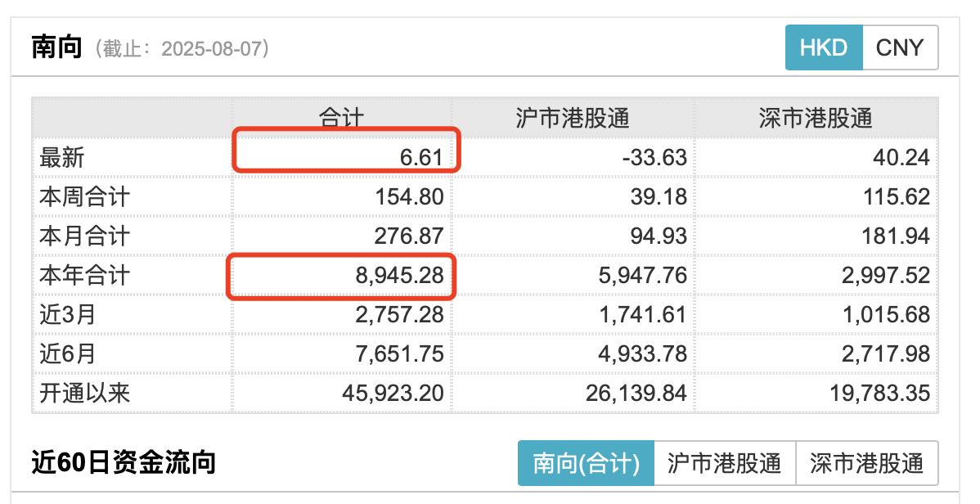Switch currency to CNY
Image resolution: width=980 pixels, height=504 pixels.
tap(899, 47)
